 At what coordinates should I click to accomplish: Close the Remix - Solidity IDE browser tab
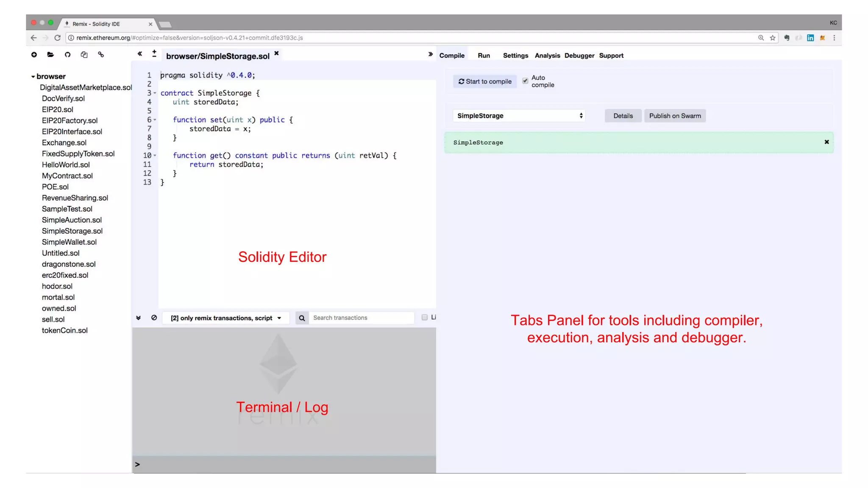tap(150, 24)
